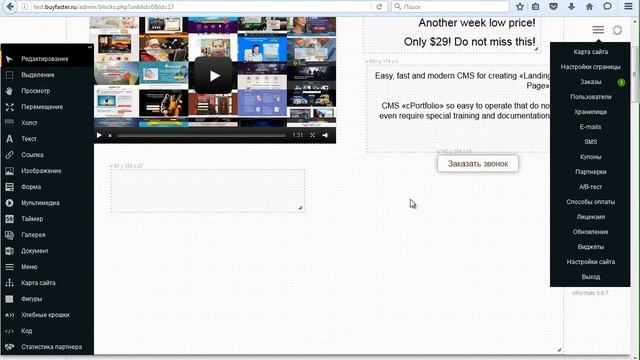Click the browser address bar URL
The width and height of the screenshot is (640, 360).
200,7
